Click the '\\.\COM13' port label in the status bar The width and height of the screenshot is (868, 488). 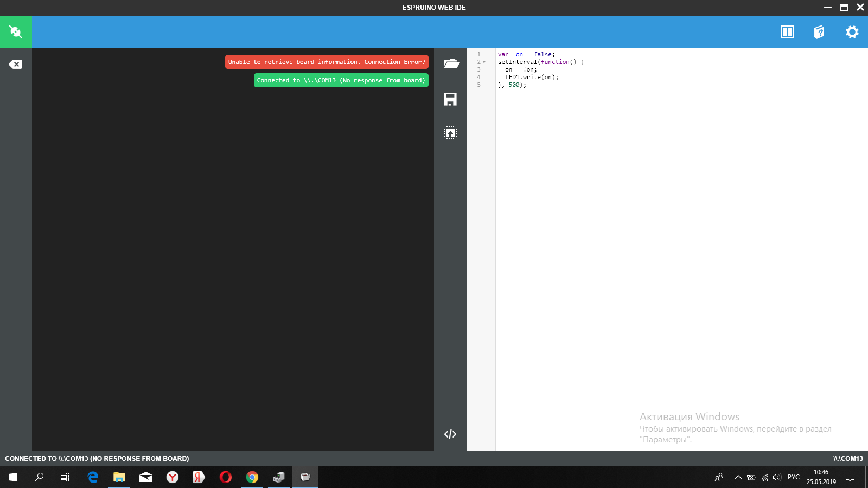848,459
